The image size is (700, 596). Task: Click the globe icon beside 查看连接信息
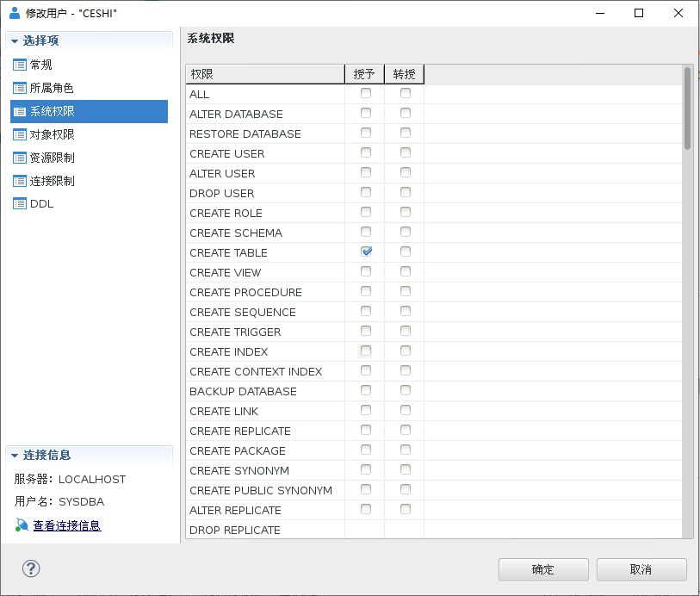(22, 525)
